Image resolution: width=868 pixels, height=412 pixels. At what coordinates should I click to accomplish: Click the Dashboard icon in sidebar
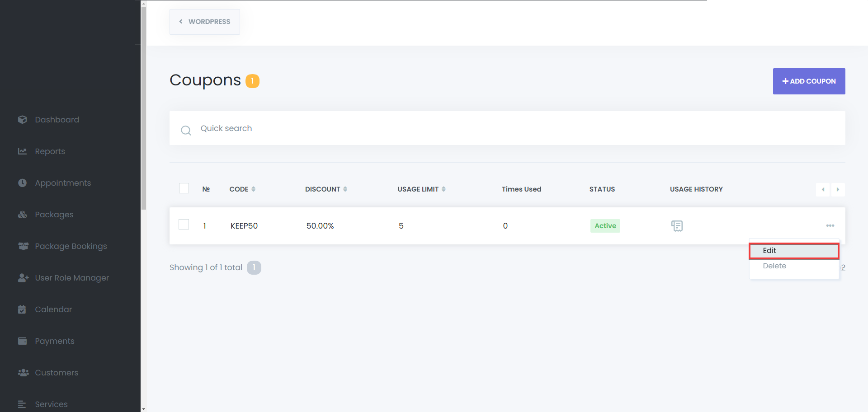(22, 120)
